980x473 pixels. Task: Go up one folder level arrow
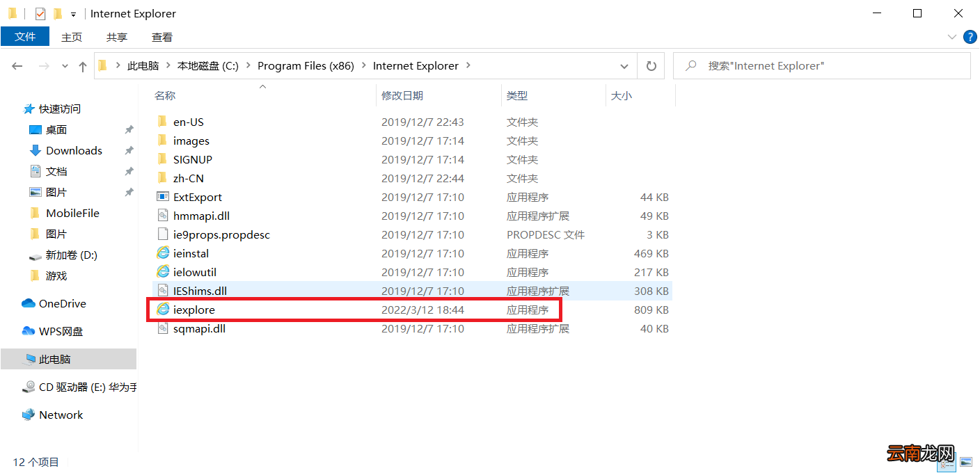tap(83, 66)
